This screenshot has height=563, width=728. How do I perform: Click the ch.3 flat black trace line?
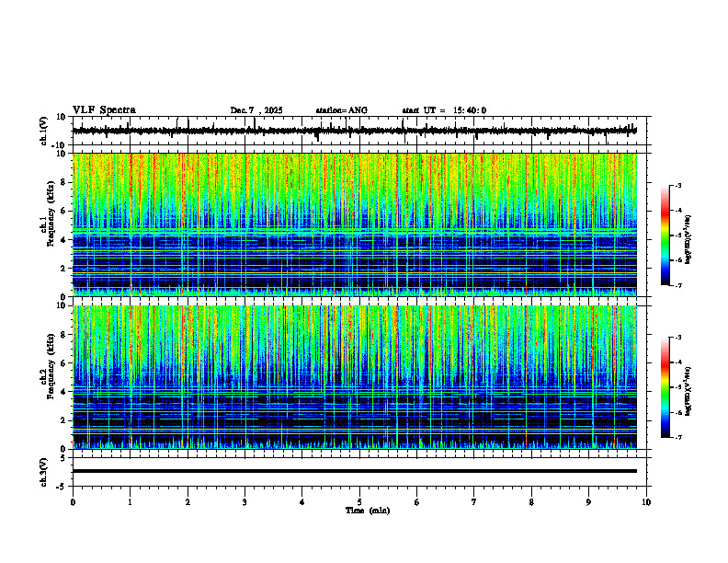coord(354,471)
